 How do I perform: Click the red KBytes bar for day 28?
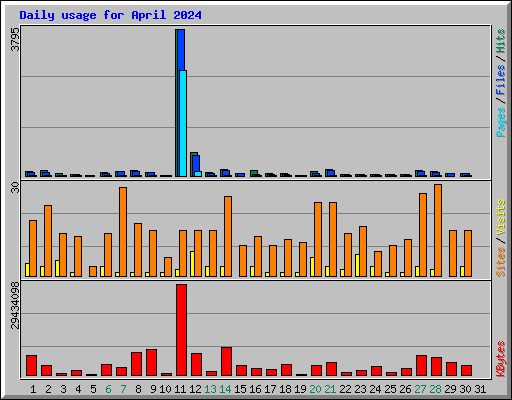pos(436,367)
